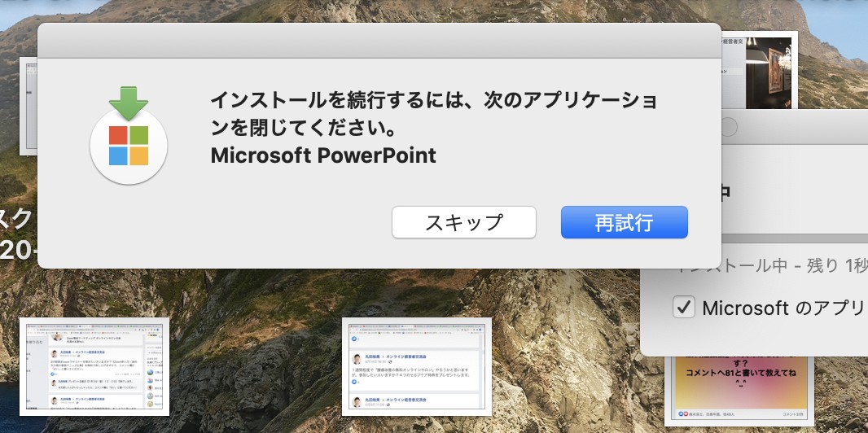Click the 再試行 button
Screen dimensions: 868x433
[625, 222]
